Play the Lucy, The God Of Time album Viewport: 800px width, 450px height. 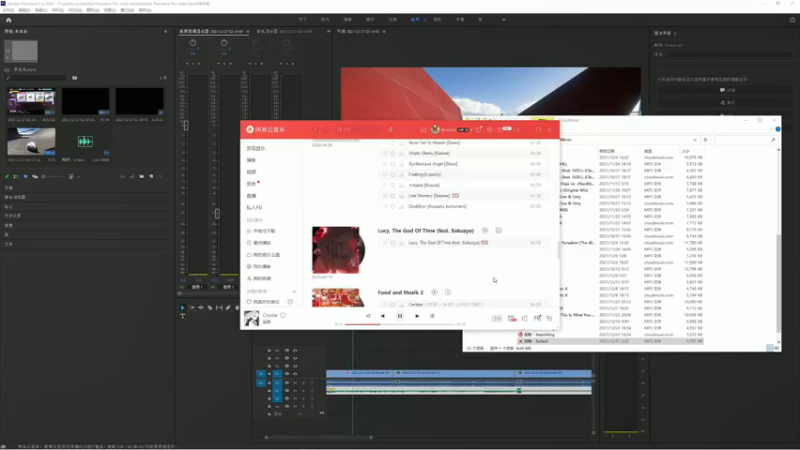tap(485, 231)
